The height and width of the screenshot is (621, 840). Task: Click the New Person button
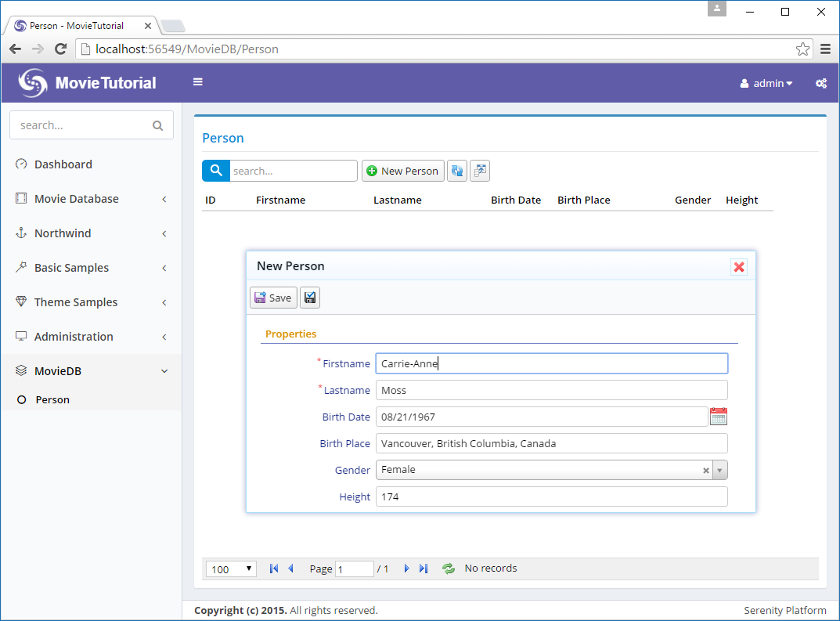(x=402, y=171)
